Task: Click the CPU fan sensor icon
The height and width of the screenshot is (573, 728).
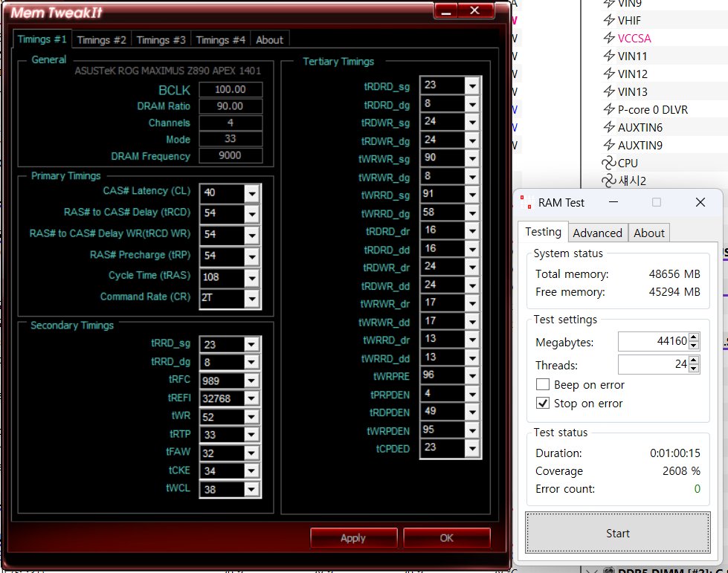Action: (x=609, y=163)
